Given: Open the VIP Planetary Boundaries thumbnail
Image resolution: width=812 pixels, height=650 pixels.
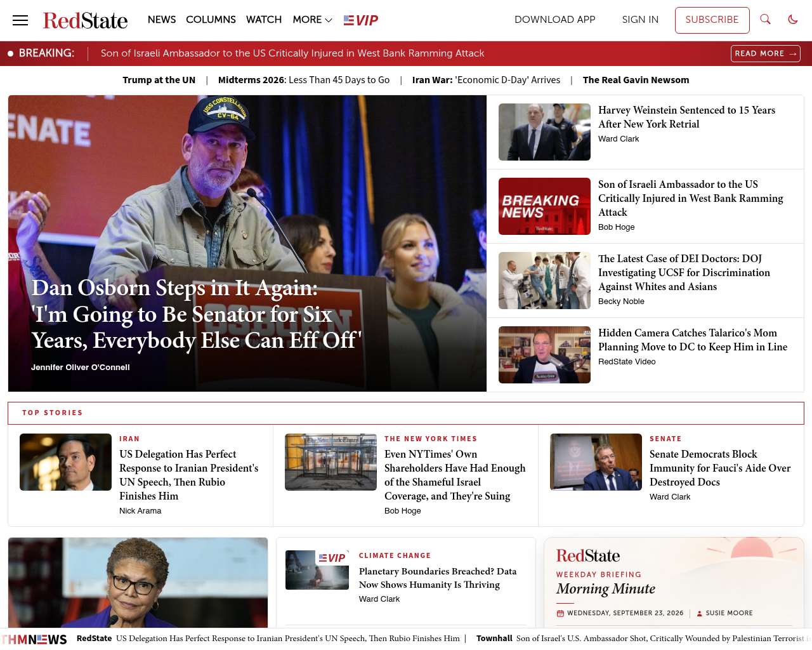Looking at the screenshot, I should [317, 570].
